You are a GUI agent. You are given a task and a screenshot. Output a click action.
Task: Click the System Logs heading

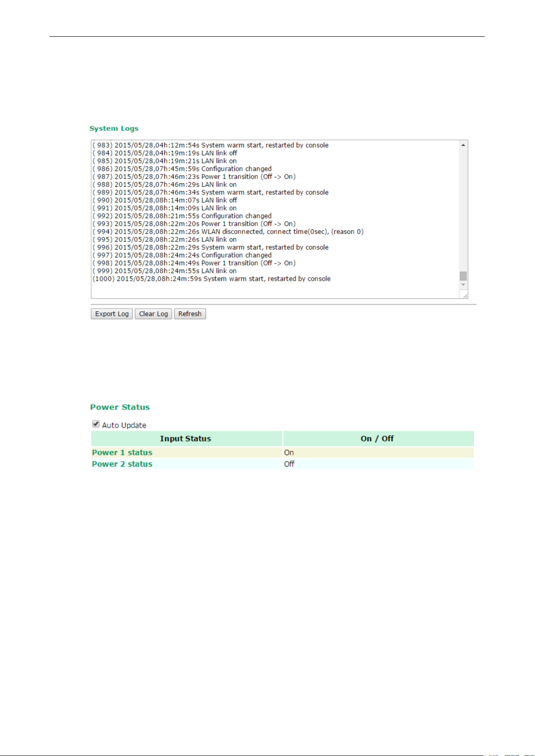click(114, 128)
